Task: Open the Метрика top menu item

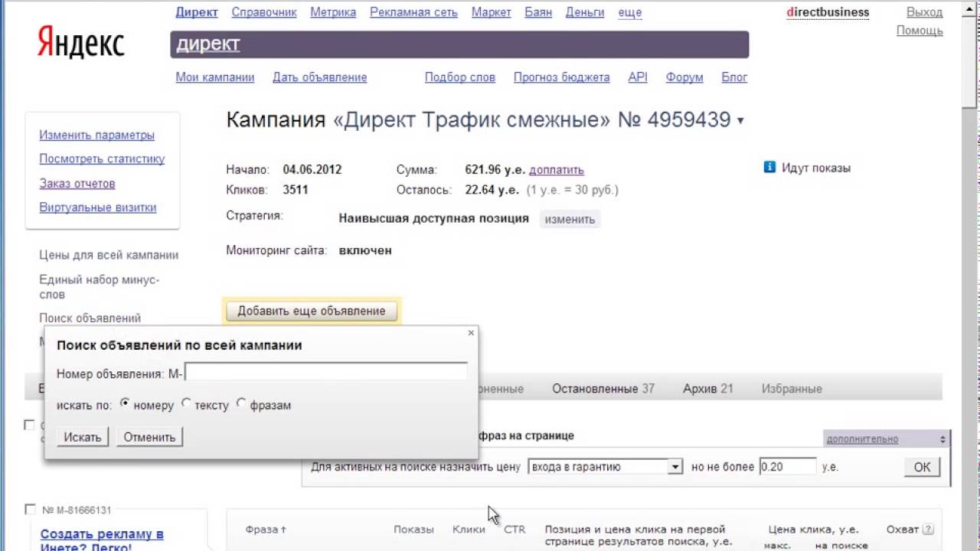Action: coord(333,12)
